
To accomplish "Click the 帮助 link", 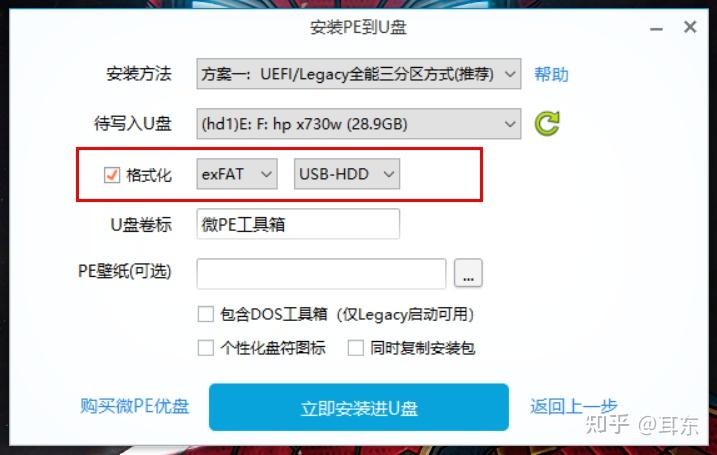I will (551, 74).
